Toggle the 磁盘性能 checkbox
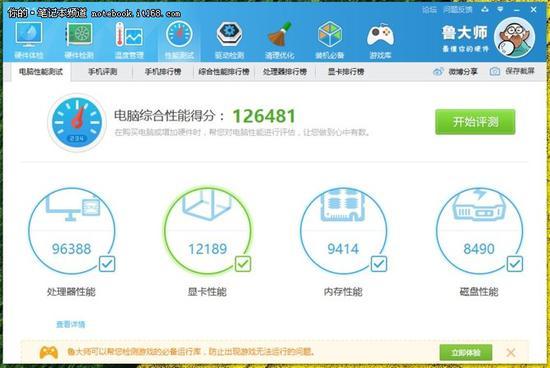550x368 pixels. (x=515, y=264)
